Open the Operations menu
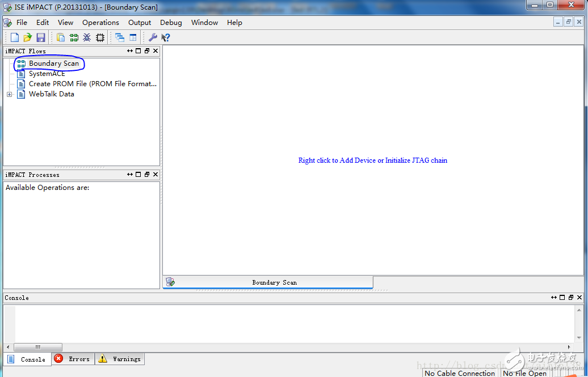Screen dimensions: 588x377 [x=100, y=23]
